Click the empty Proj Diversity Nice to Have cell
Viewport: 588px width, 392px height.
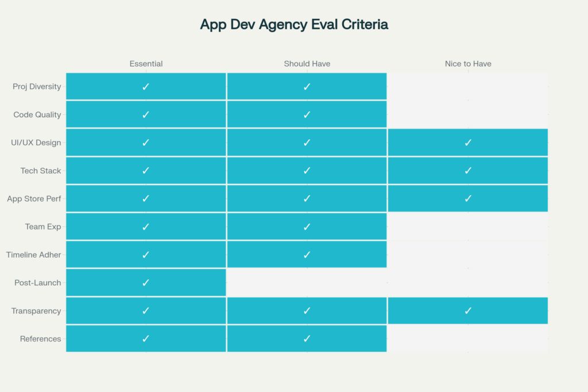point(468,87)
